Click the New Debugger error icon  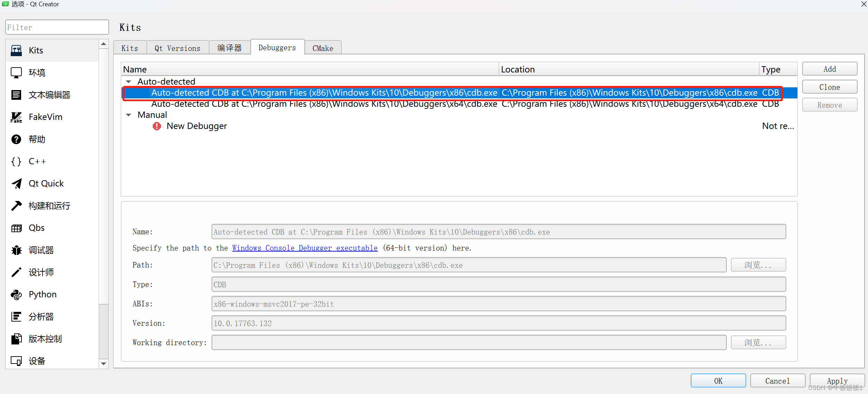(x=157, y=126)
